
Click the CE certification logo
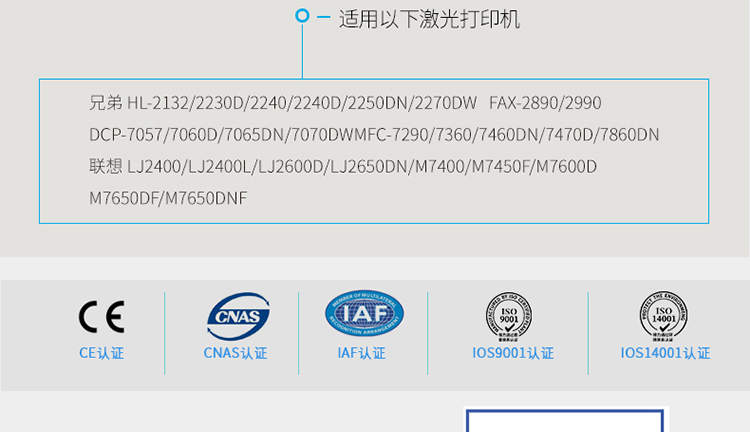click(101, 317)
